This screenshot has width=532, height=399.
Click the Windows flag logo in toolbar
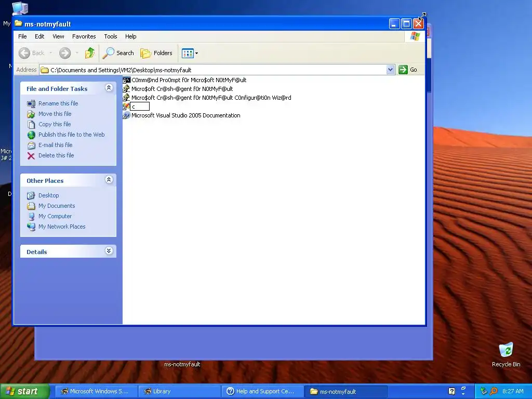click(x=415, y=36)
